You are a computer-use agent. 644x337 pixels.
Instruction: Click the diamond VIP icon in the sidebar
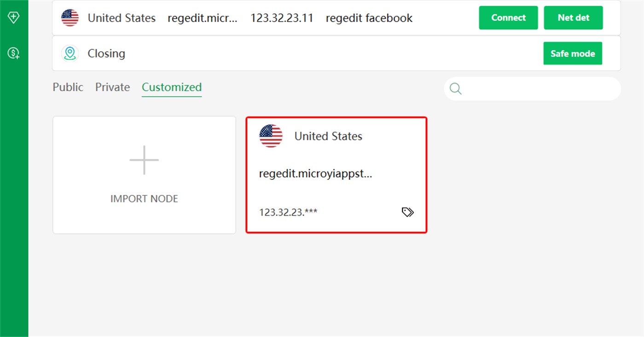14,17
